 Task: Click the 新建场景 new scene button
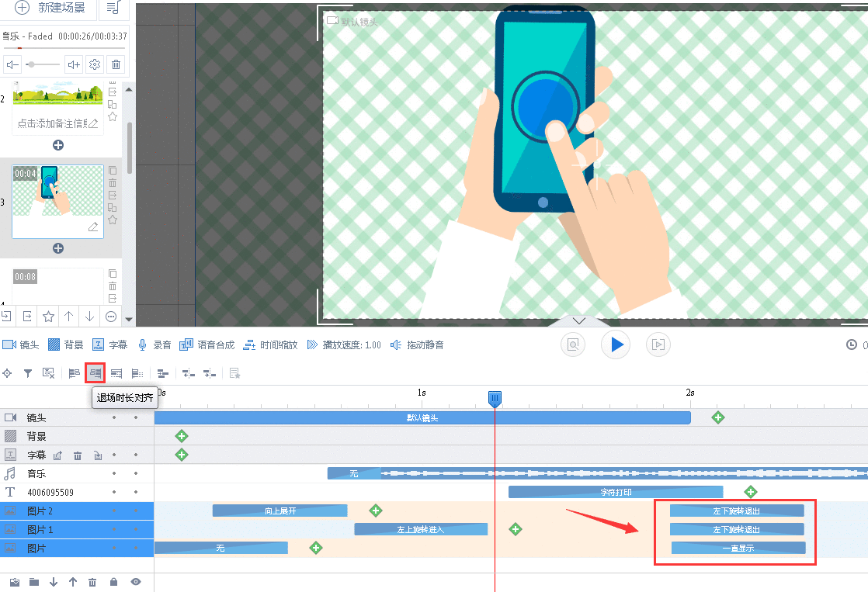click(51, 8)
